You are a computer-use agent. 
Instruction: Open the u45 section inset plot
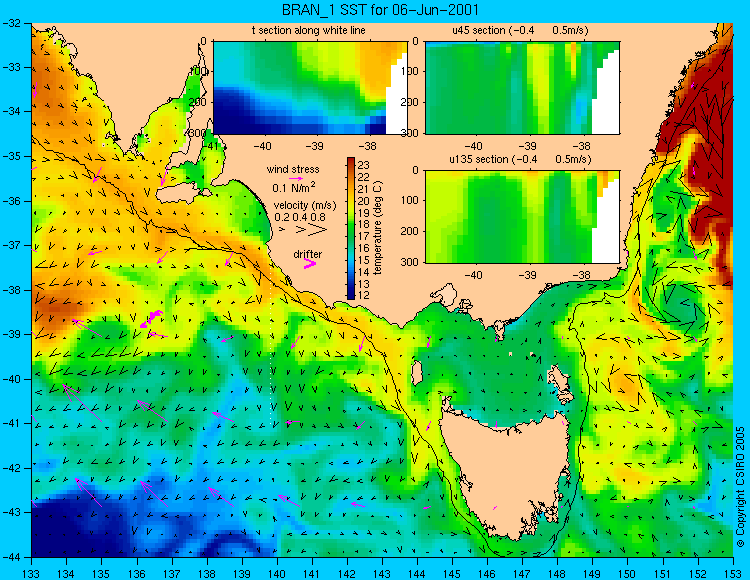[x=523, y=88]
